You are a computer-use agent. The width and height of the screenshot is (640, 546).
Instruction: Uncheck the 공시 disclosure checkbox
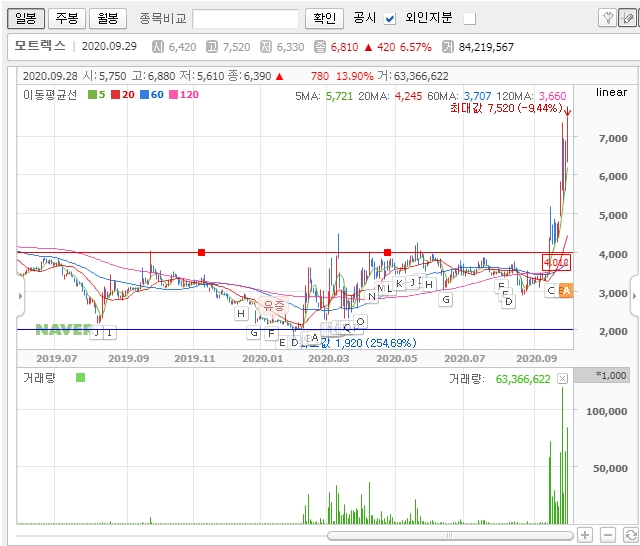390,19
